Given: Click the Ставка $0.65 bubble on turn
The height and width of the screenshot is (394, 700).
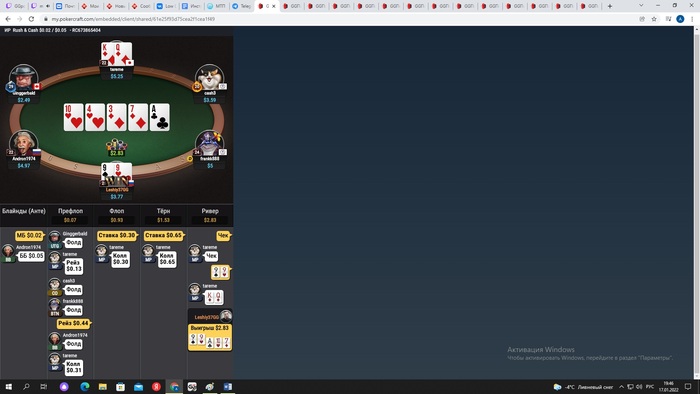Looking at the screenshot, I should (164, 235).
